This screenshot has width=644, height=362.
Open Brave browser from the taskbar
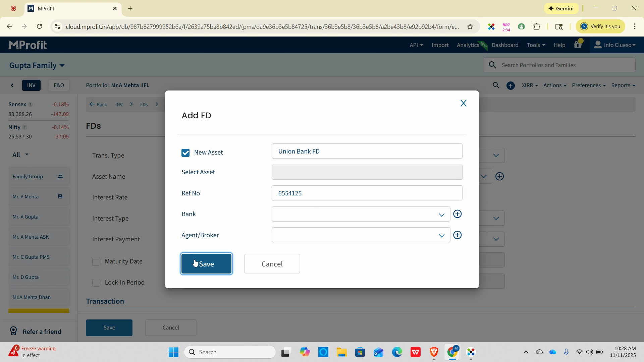(434, 352)
